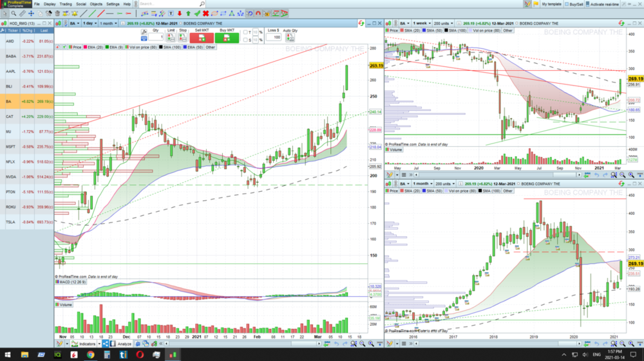The width and height of the screenshot is (644, 361).
Task: Open the Settings menu
Action: [x=113, y=4]
